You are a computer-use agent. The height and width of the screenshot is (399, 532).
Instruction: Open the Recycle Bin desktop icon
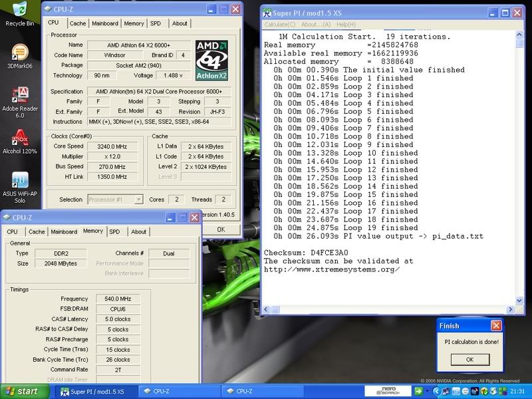click(20, 13)
